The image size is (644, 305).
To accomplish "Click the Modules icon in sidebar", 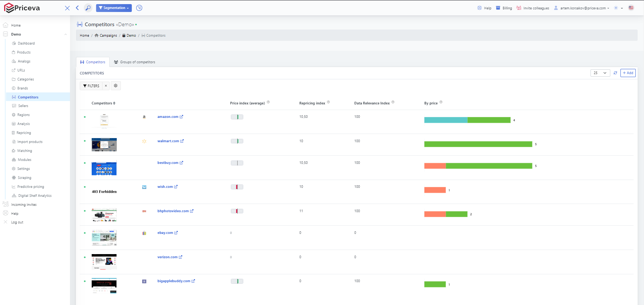I will 14,160.
